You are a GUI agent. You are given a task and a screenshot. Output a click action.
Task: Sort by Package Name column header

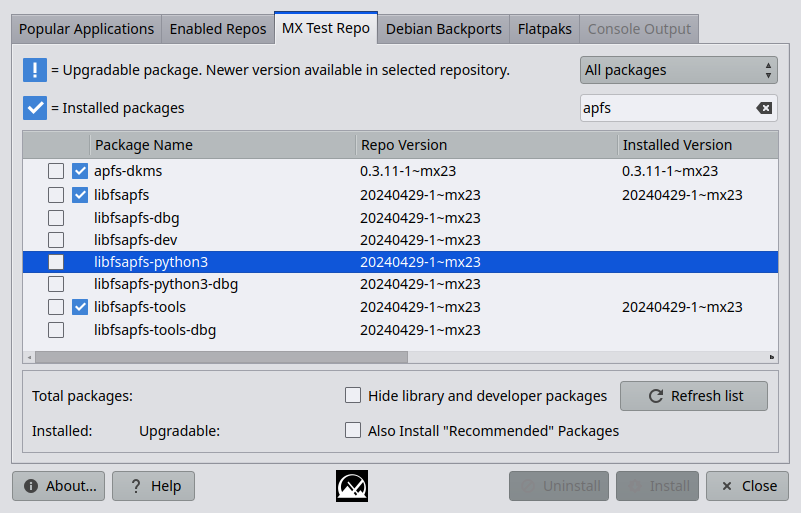click(x=223, y=145)
